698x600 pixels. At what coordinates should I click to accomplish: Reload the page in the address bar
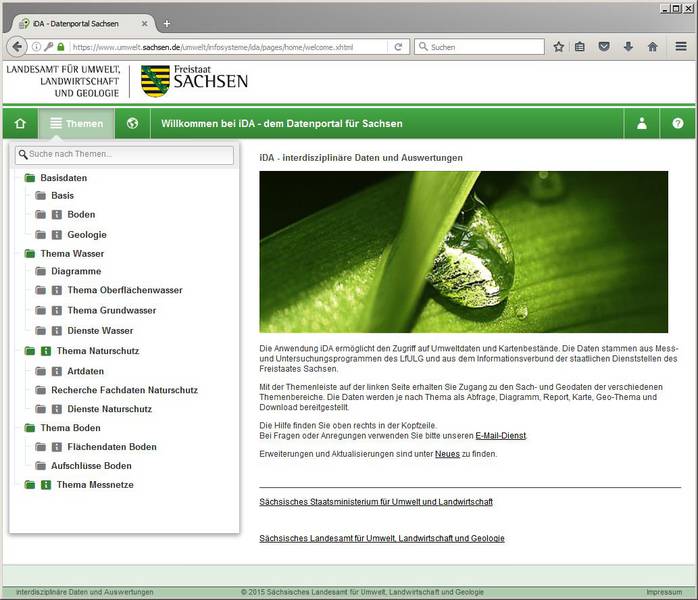tap(398, 46)
